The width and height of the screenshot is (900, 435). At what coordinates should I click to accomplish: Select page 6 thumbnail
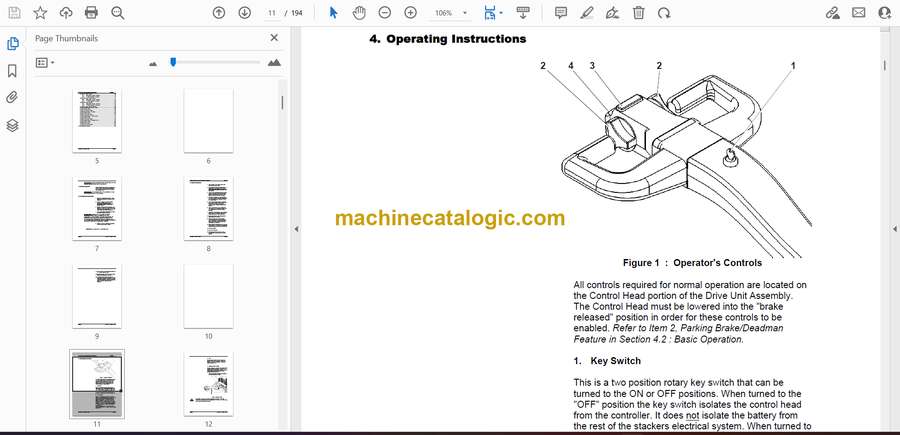coord(208,121)
